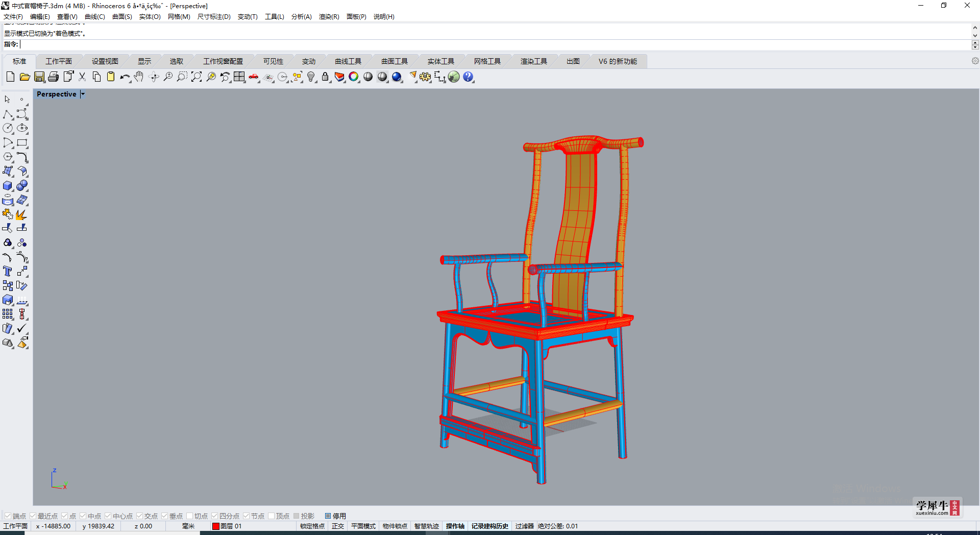Cut selection with the scissors icon

click(x=82, y=77)
